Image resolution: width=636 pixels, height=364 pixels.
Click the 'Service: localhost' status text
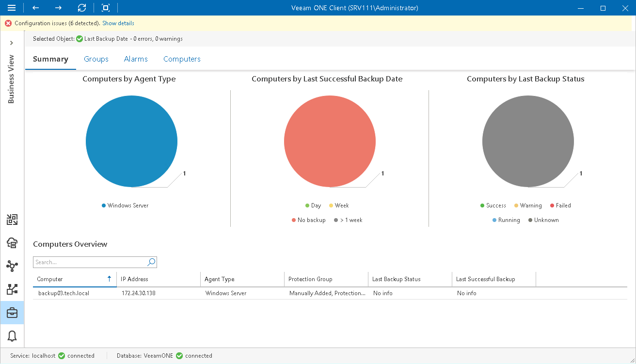coord(33,356)
